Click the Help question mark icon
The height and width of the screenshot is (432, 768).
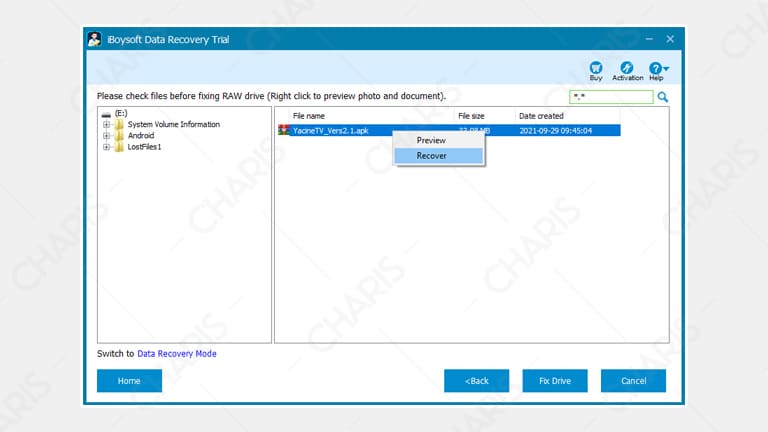[x=656, y=68]
